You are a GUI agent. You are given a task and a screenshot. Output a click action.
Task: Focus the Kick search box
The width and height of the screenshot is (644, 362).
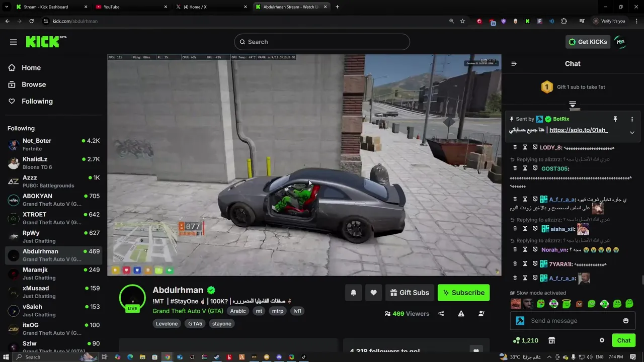322,42
